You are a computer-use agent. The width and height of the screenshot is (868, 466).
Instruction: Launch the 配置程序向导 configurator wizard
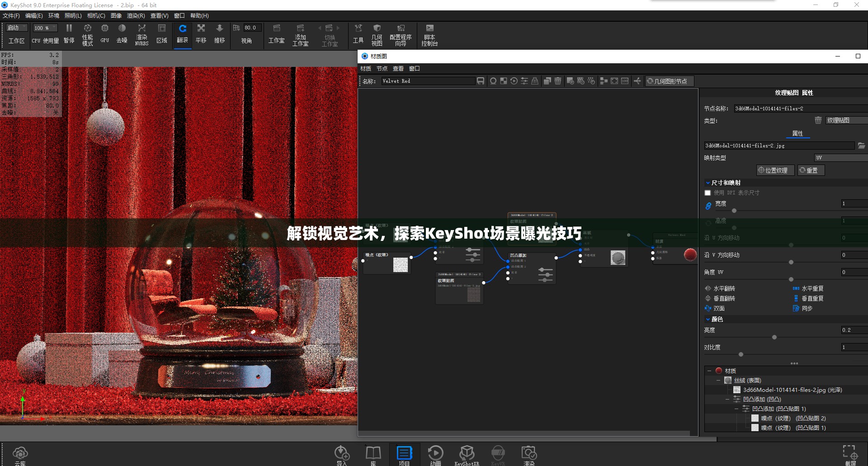401,34
